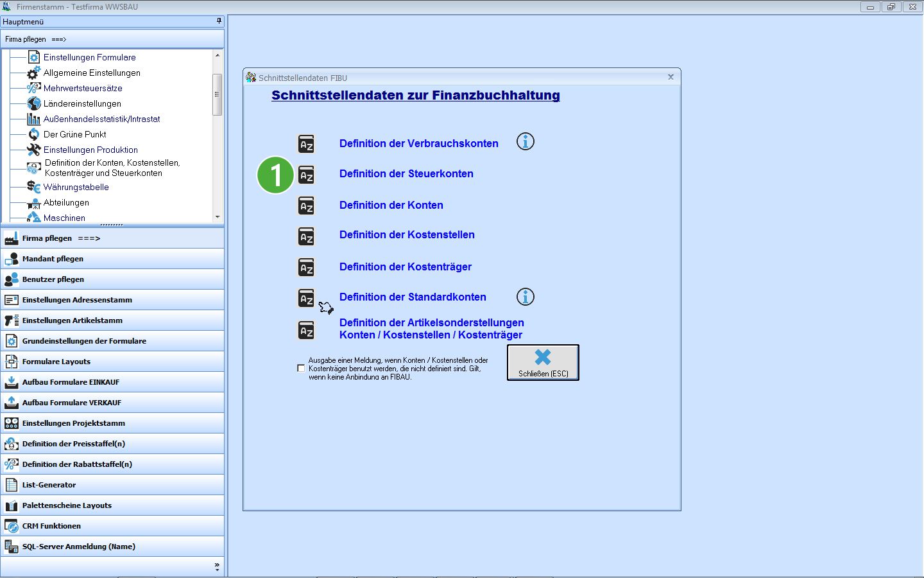Click the Abteilungen tree icon
924x578 pixels.
point(34,203)
